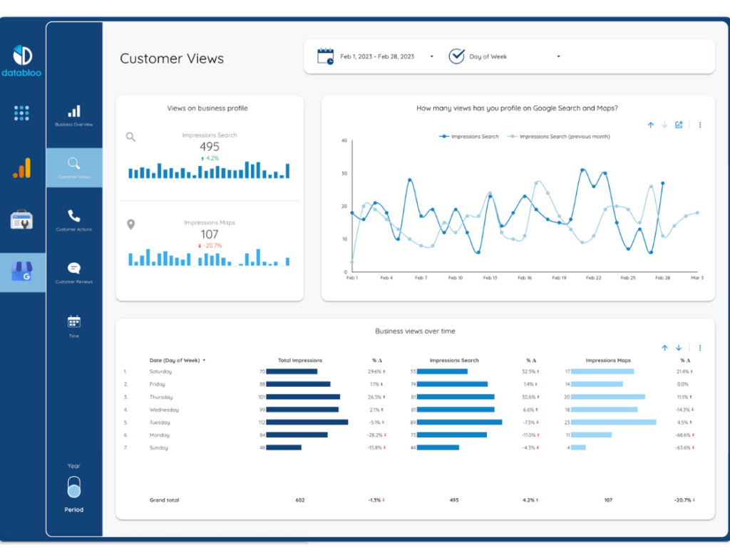Toggle the Year/Period switch
Screen dimensions: 730x560
coord(73,487)
